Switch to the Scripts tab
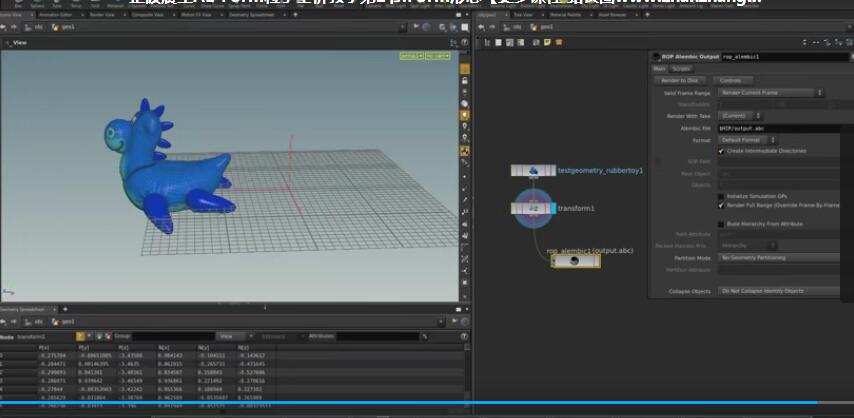 click(681, 68)
